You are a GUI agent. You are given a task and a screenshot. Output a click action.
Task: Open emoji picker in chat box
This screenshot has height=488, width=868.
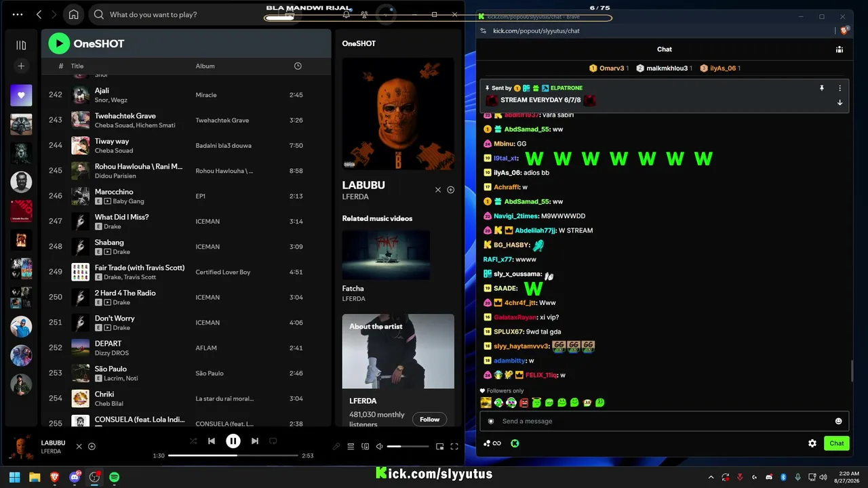click(838, 421)
